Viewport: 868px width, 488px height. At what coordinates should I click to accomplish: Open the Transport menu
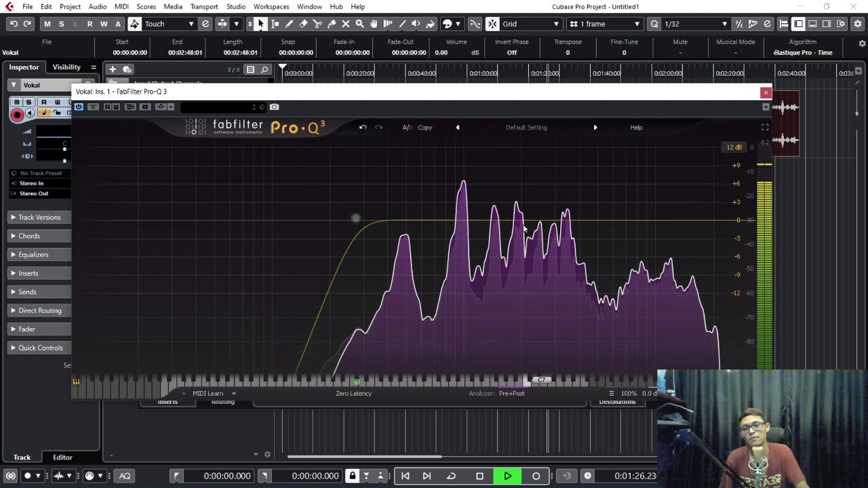click(204, 7)
